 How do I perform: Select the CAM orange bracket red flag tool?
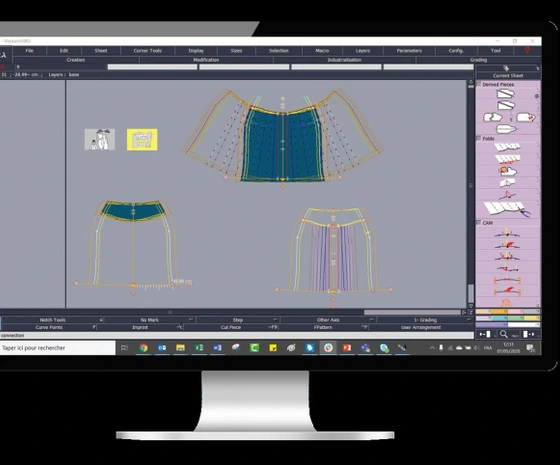[508, 291]
